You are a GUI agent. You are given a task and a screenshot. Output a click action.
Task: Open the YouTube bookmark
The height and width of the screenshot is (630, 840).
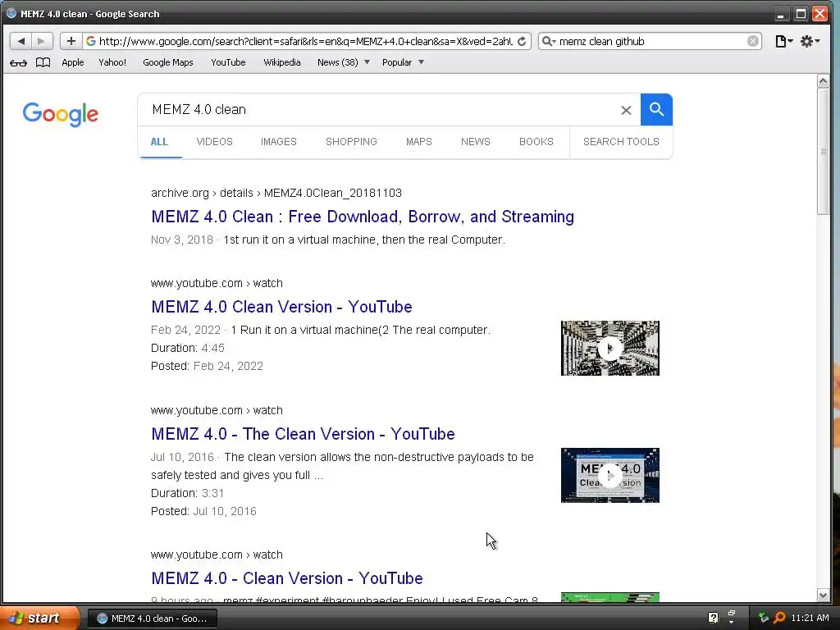point(228,62)
